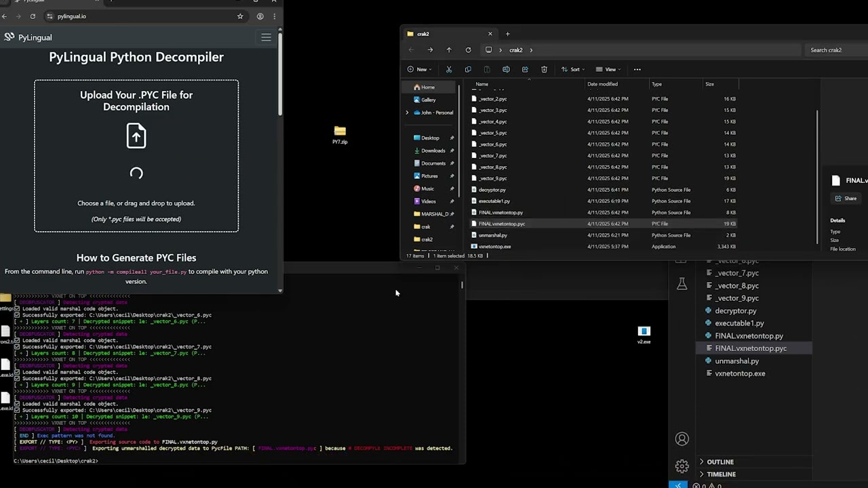Open _vector_8.pyc in VS Code explorer

[736, 286]
